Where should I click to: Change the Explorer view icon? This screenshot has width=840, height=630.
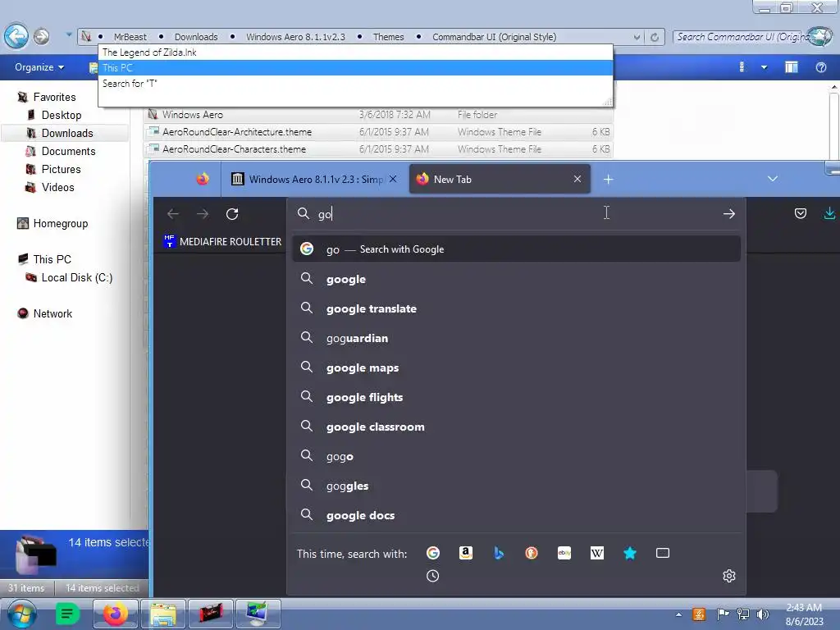tap(742, 67)
